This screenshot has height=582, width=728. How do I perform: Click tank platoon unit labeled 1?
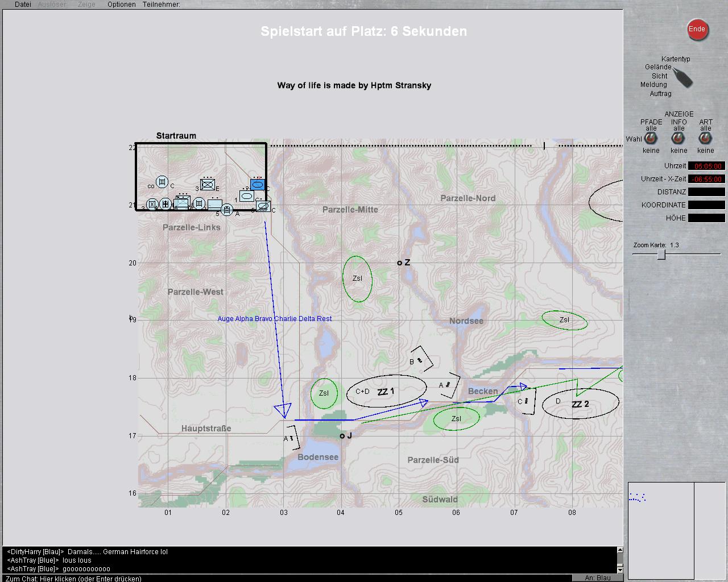(x=246, y=196)
